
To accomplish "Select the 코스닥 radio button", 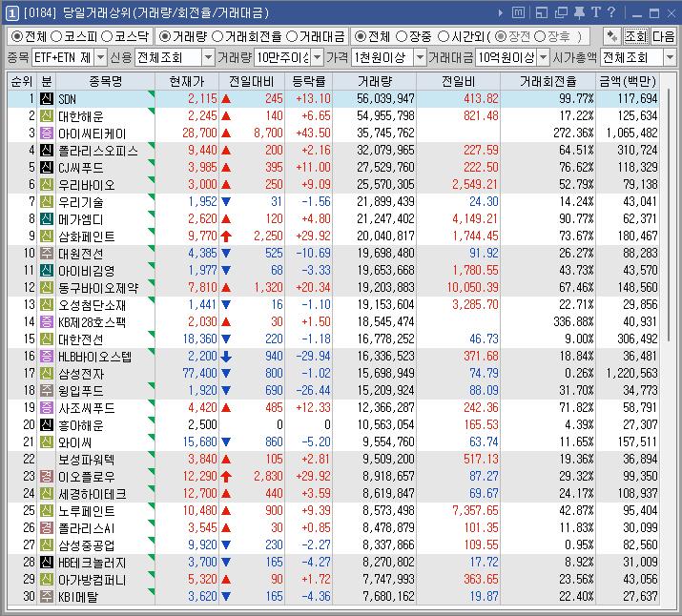I will coord(107,36).
